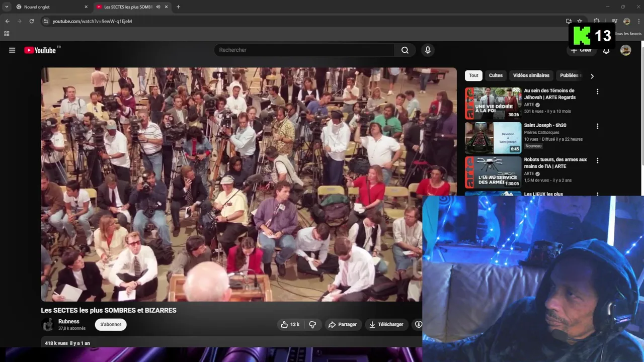Open options for Témoins de Jéhovah video
Viewport: 644px width, 362px height.
(x=597, y=92)
